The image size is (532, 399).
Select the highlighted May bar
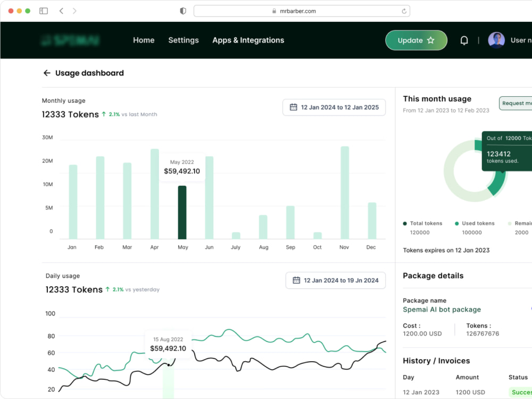[x=182, y=212]
